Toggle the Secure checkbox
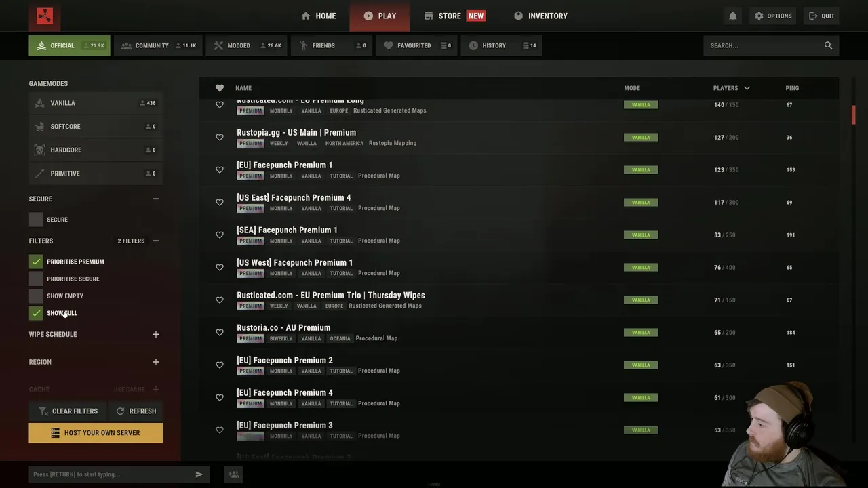 click(x=36, y=220)
